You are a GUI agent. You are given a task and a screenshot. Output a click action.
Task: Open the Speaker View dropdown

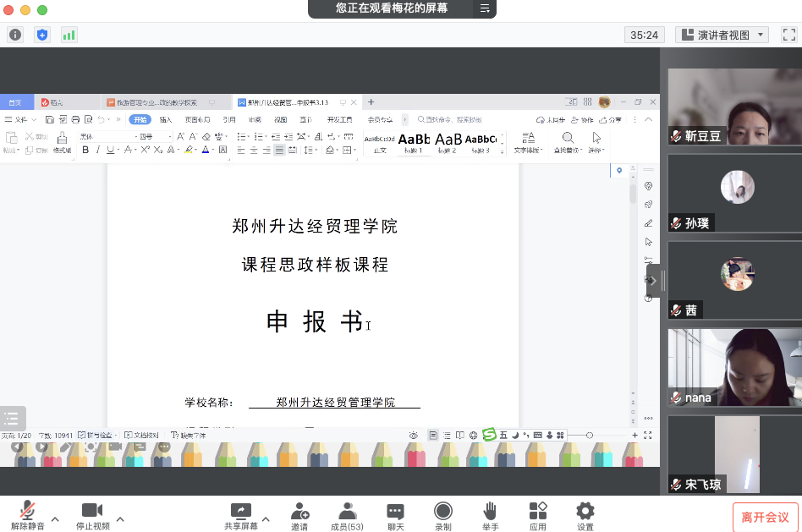click(722, 35)
